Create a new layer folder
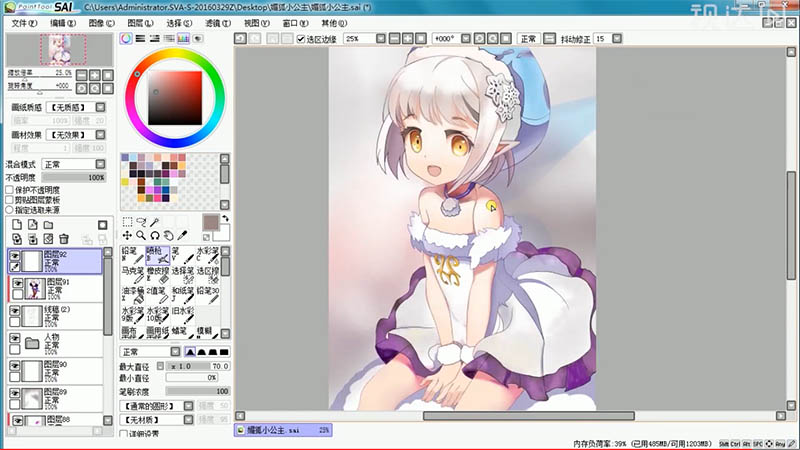Viewport: 800px width, 450px height. [x=48, y=224]
